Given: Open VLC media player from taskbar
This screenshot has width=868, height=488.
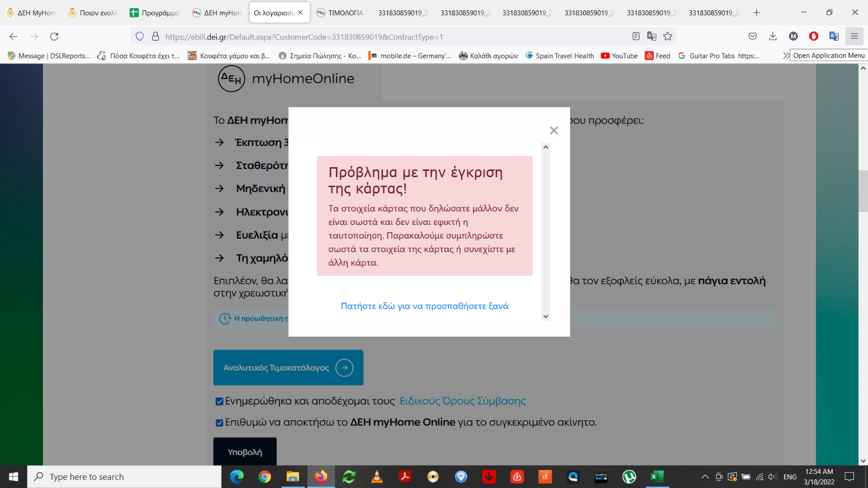Looking at the screenshot, I should point(377,477).
